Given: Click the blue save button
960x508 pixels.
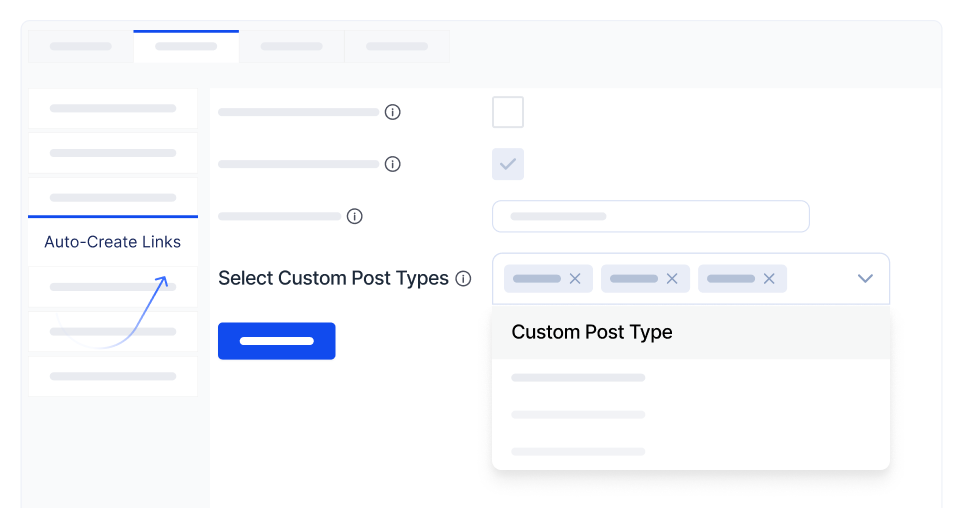Looking at the screenshot, I should pos(277,341).
